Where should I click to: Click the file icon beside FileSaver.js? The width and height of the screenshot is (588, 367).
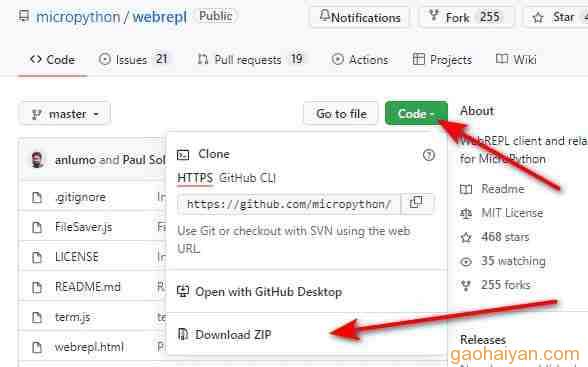coord(37,228)
